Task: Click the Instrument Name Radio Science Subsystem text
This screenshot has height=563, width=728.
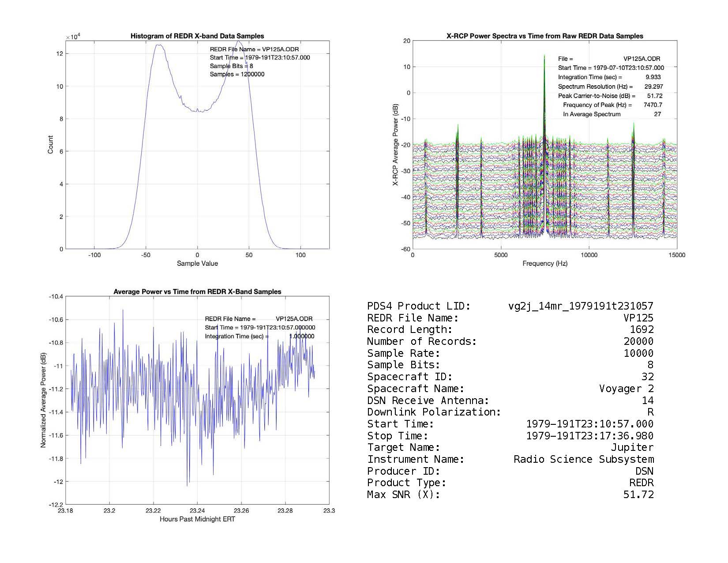Action: 583,460
